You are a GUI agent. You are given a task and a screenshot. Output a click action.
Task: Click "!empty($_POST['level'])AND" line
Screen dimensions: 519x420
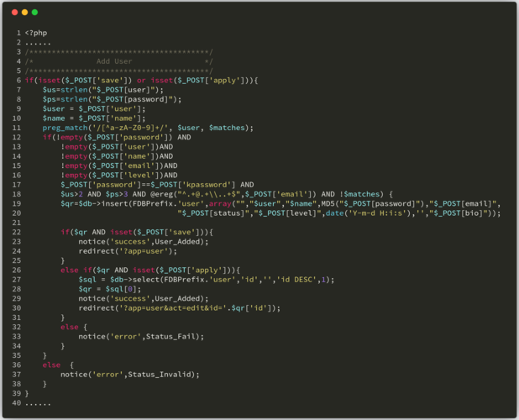[119, 175]
